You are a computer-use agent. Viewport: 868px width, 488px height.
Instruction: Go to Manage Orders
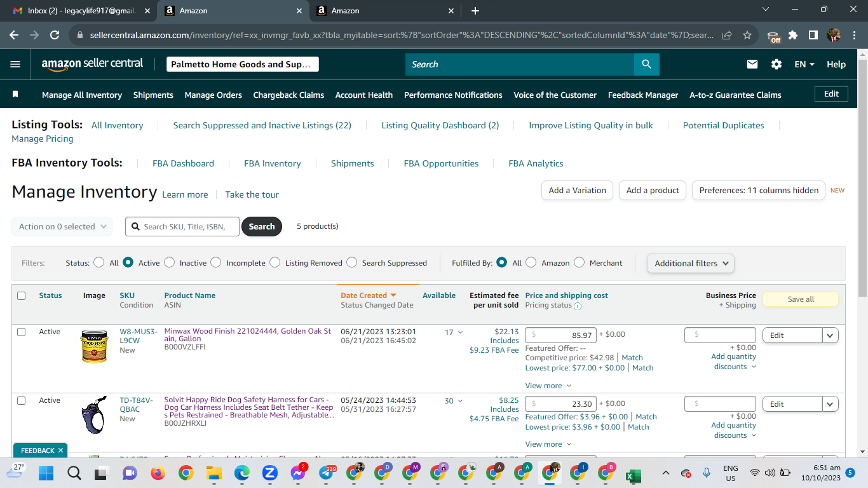pyautogui.click(x=214, y=95)
